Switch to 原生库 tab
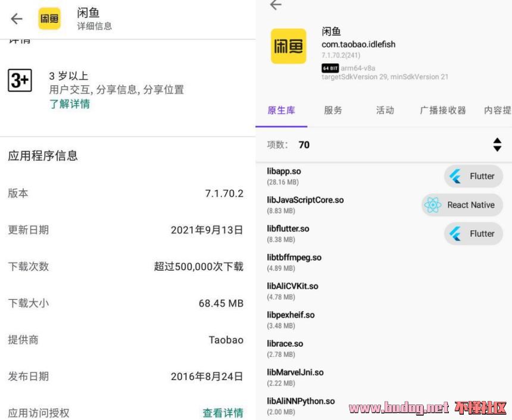Viewport: 512px width, 420px height. pyautogui.click(x=281, y=110)
